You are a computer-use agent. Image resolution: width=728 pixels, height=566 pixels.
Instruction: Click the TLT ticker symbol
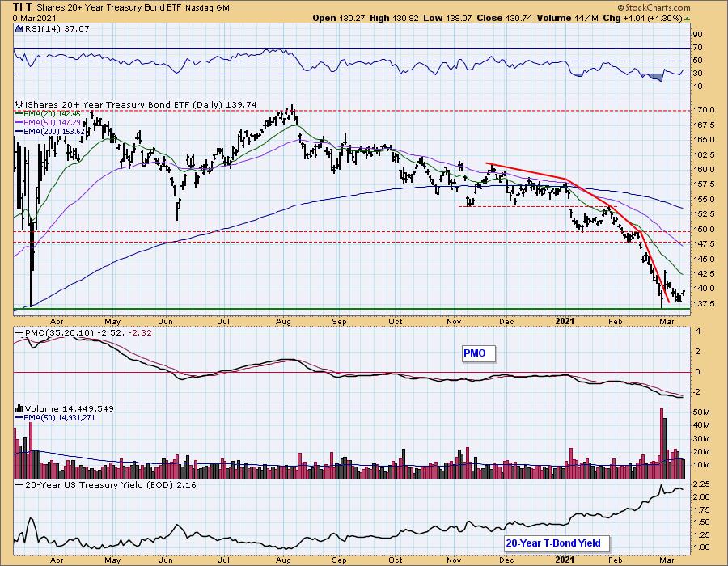point(23,7)
